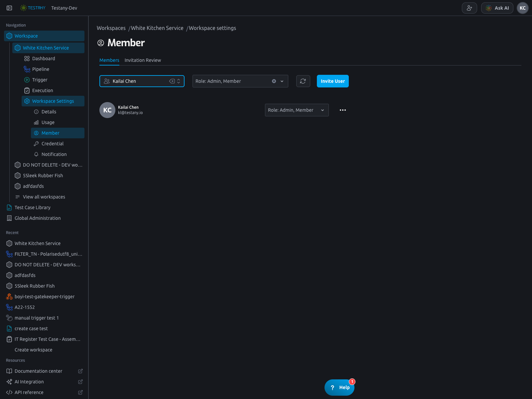Screen dimensions: 532x399
Task: Select White Kitchen Service workspace in tree
Action: [x=48, y=48]
